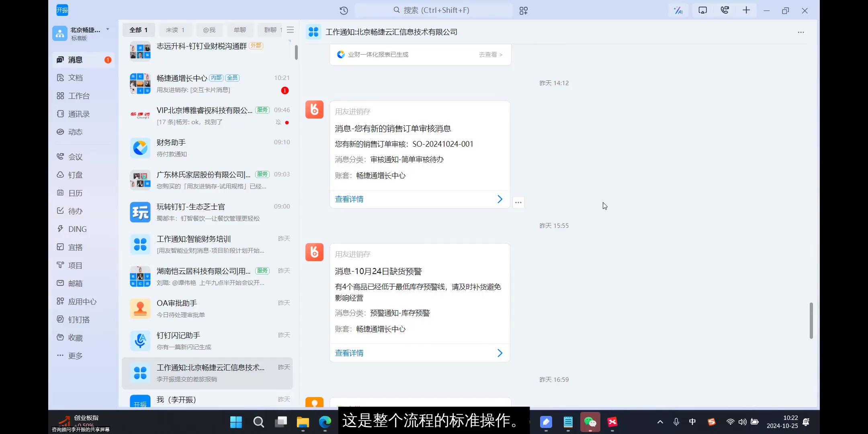
Task: Toggle the screen projection icon
Action: tap(702, 10)
